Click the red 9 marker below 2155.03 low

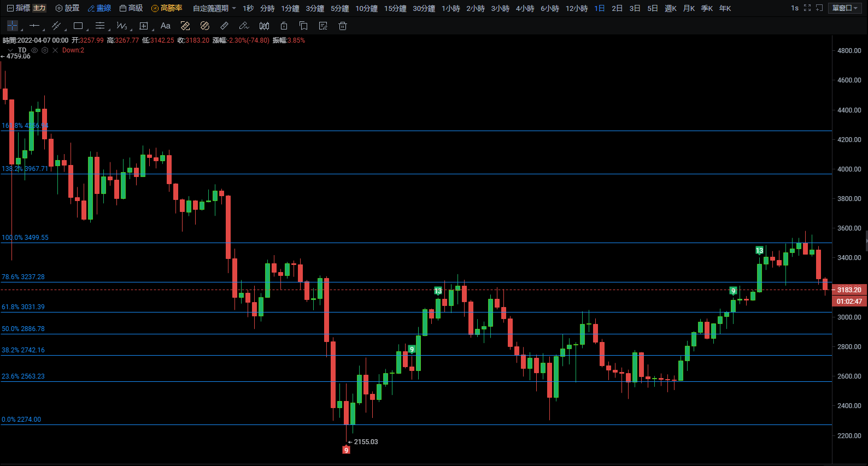(x=346, y=450)
